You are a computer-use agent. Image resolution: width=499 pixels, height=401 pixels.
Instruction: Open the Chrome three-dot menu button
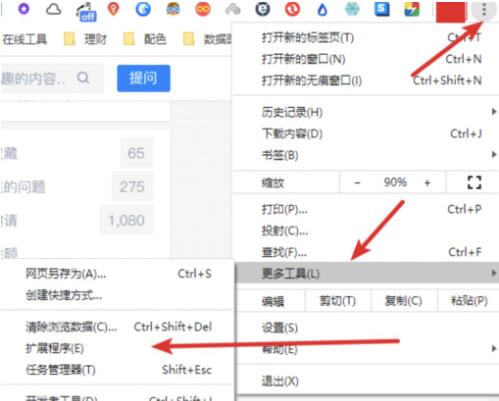click(x=484, y=10)
